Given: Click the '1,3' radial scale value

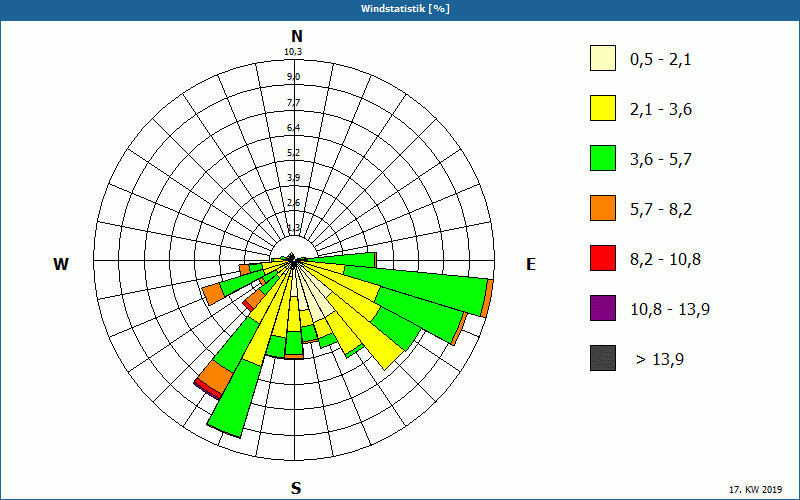Looking at the screenshot, I should [293, 228].
